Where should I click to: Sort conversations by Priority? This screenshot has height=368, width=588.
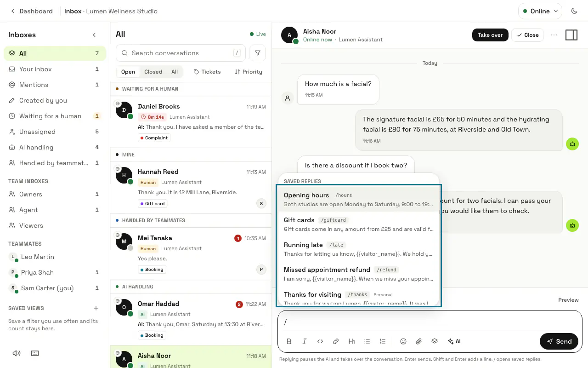click(x=249, y=72)
